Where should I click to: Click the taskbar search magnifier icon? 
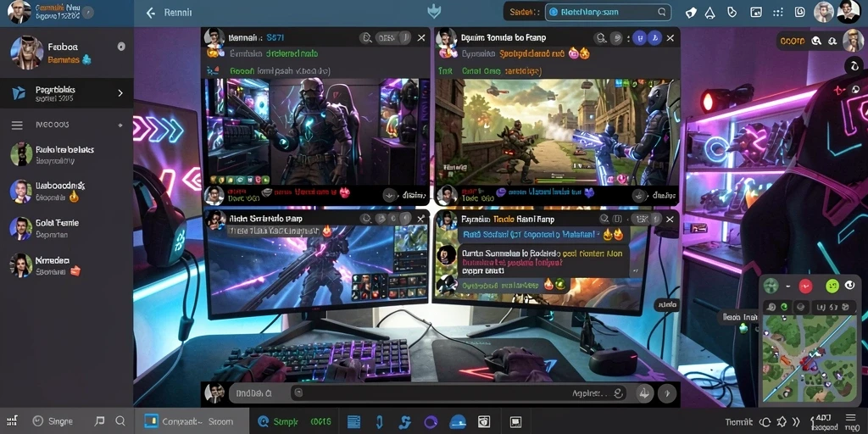click(120, 421)
